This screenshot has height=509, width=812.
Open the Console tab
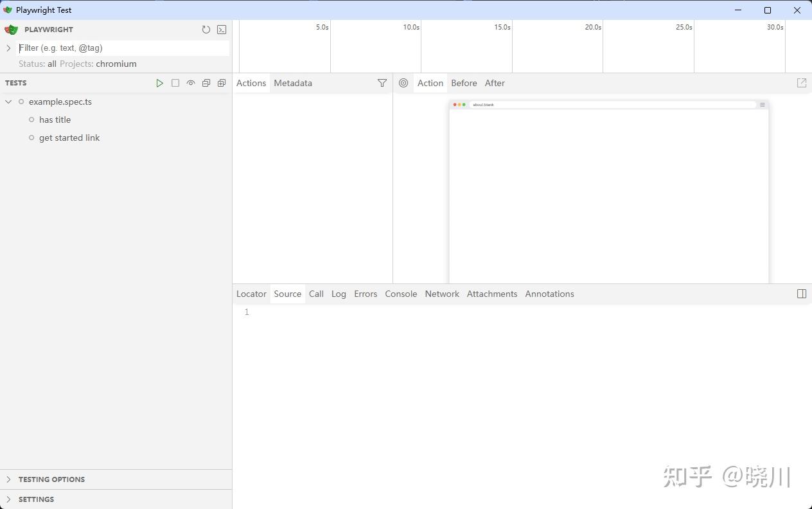(401, 294)
